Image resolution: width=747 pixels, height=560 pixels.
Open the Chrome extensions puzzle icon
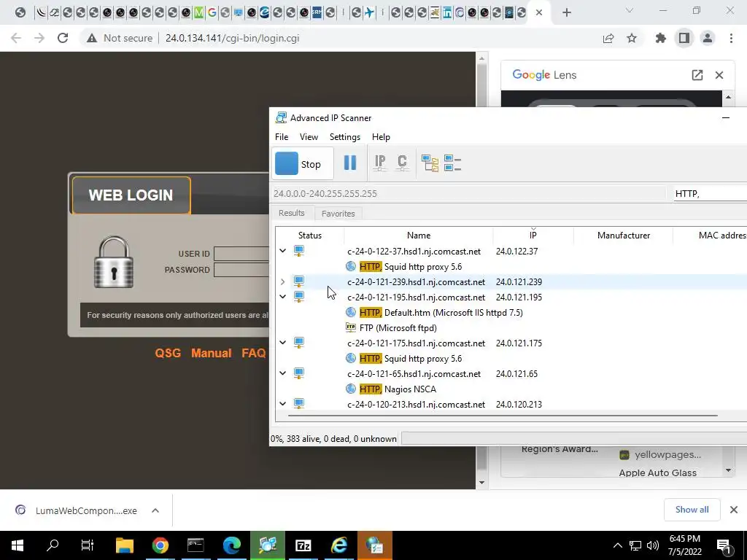[x=661, y=38]
